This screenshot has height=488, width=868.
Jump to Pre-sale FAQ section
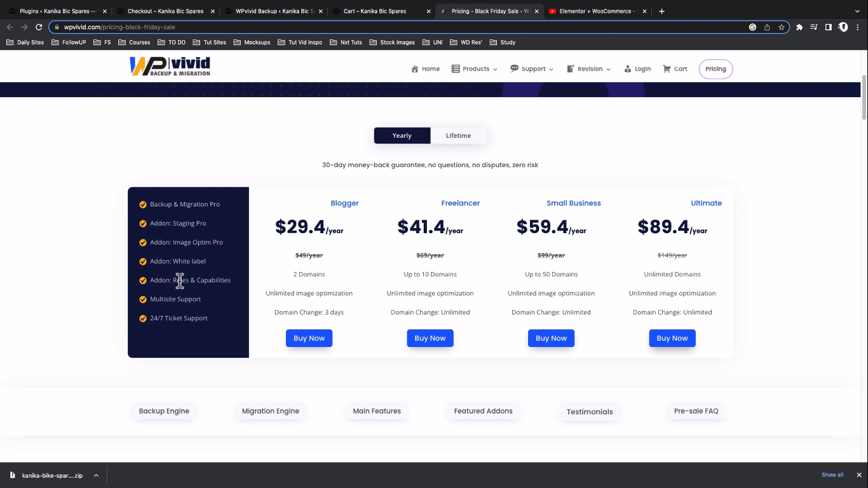(696, 411)
